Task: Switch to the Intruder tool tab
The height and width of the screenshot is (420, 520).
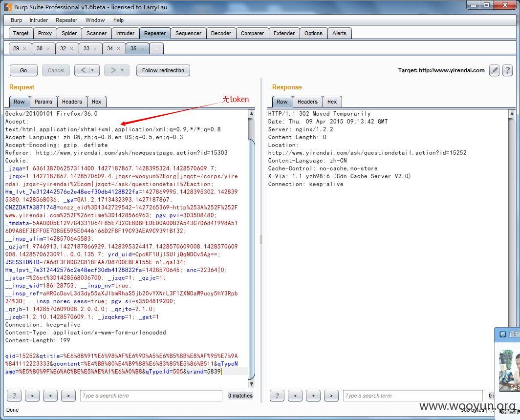Action: pos(125,33)
